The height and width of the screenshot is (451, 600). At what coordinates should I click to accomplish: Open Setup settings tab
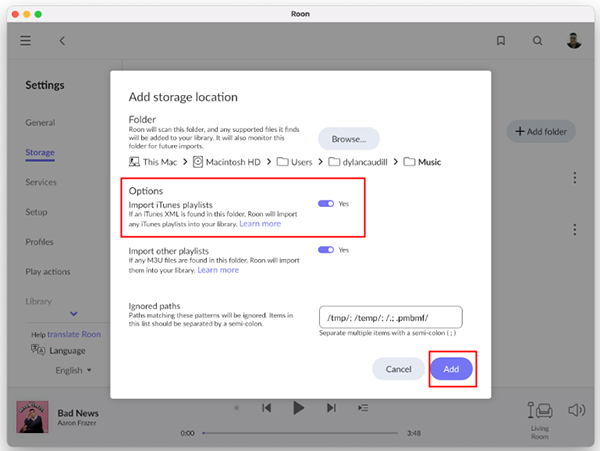[x=36, y=212]
